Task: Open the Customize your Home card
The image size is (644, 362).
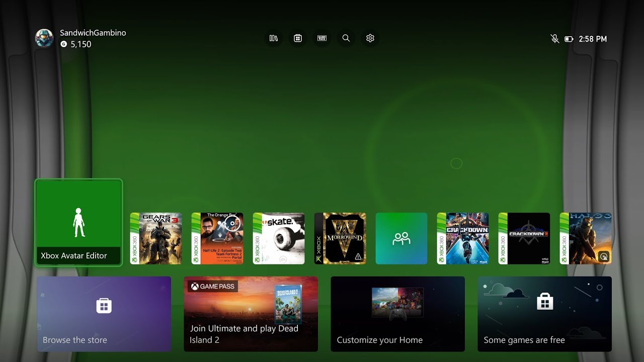Action: 398,314
